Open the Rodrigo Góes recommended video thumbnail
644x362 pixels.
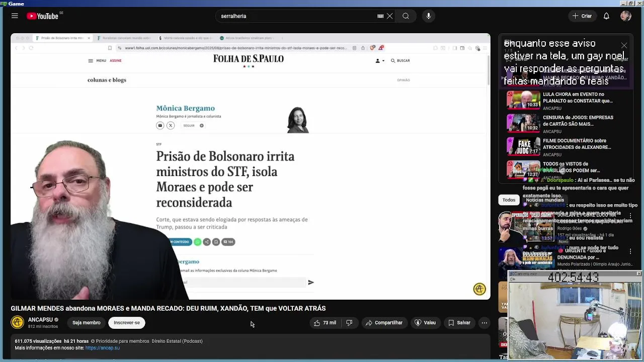pos(526,226)
